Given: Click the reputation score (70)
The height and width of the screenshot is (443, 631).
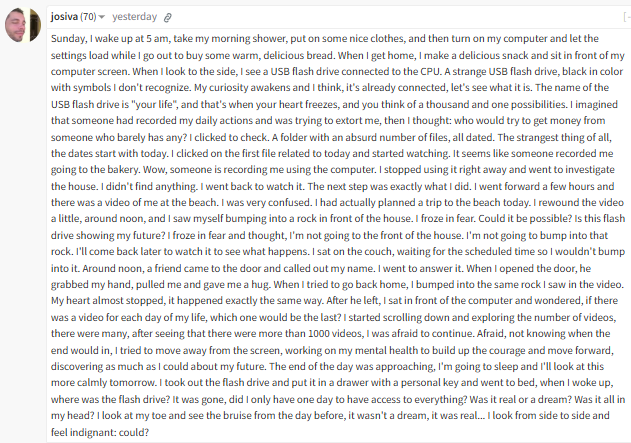Looking at the screenshot, I should pos(88,17).
